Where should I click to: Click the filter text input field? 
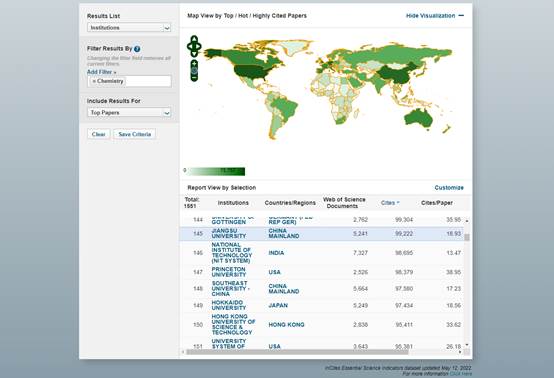pos(148,81)
